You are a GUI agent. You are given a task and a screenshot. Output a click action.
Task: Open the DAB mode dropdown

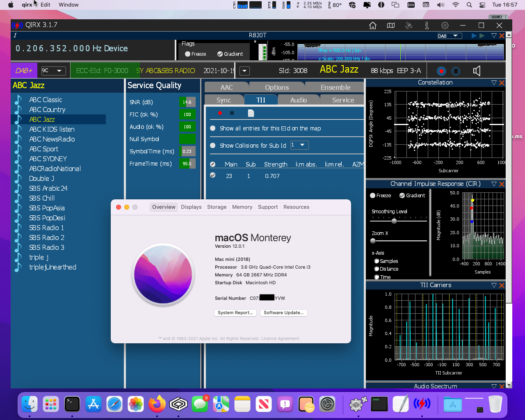click(x=450, y=36)
